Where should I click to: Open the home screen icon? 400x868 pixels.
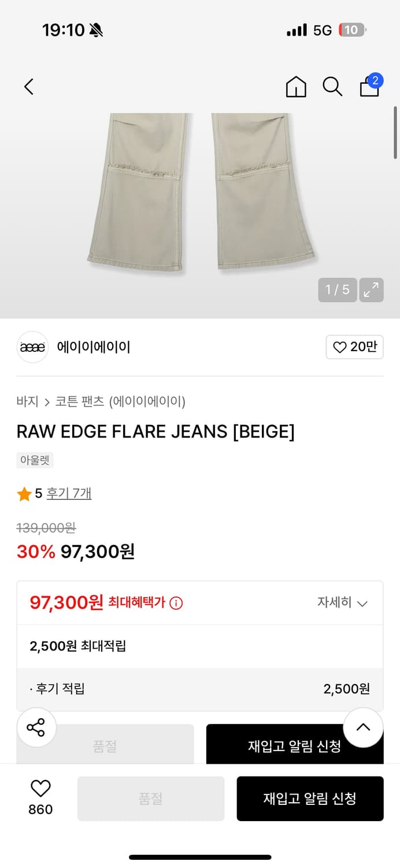[x=296, y=86]
